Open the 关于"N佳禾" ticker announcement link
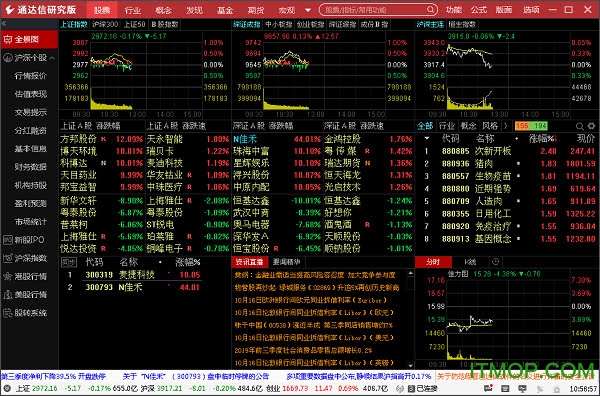The image size is (600, 396). pos(196,376)
